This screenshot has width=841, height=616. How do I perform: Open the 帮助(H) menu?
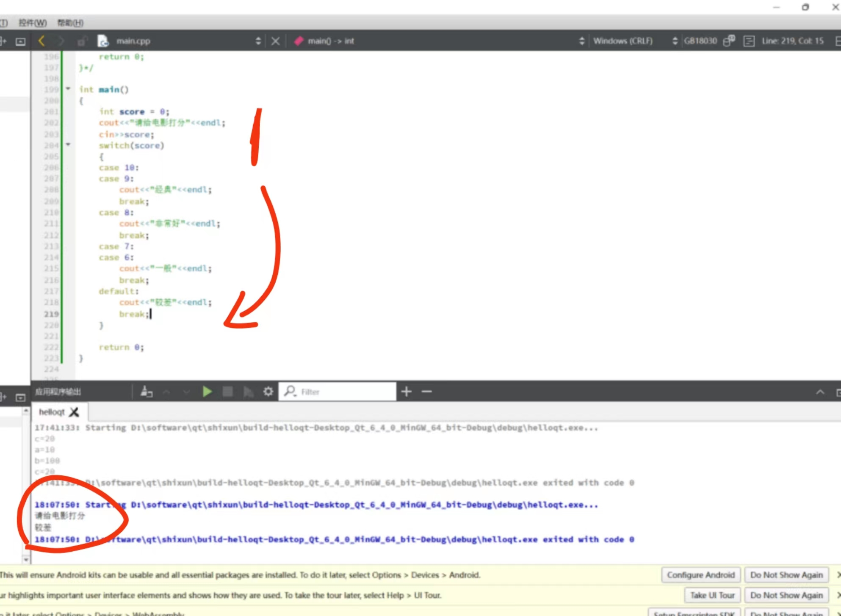click(70, 23)
